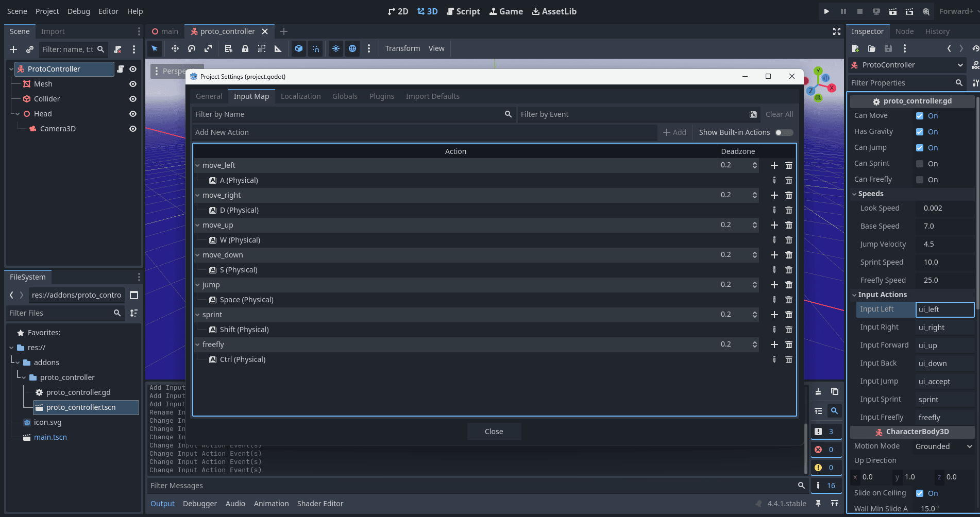Click the Add New Action input field
The height and width of the screenshot is (517, 980).
[425, 132]
